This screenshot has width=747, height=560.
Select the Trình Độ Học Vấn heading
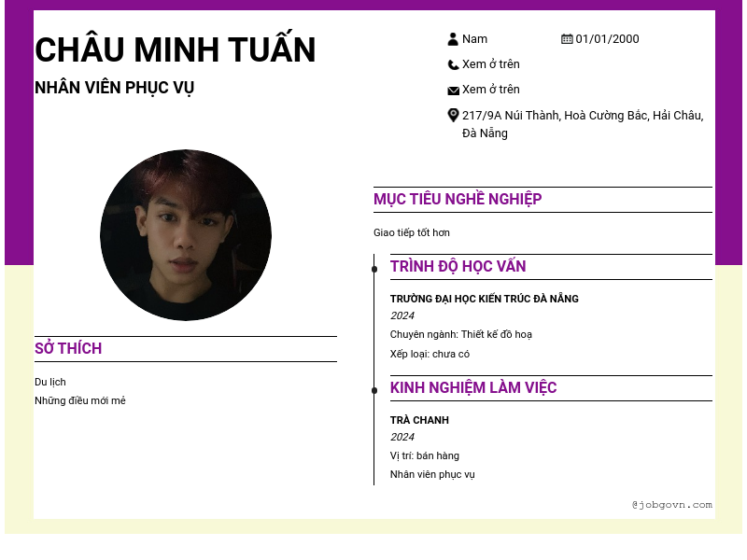[x=458, y=267]
